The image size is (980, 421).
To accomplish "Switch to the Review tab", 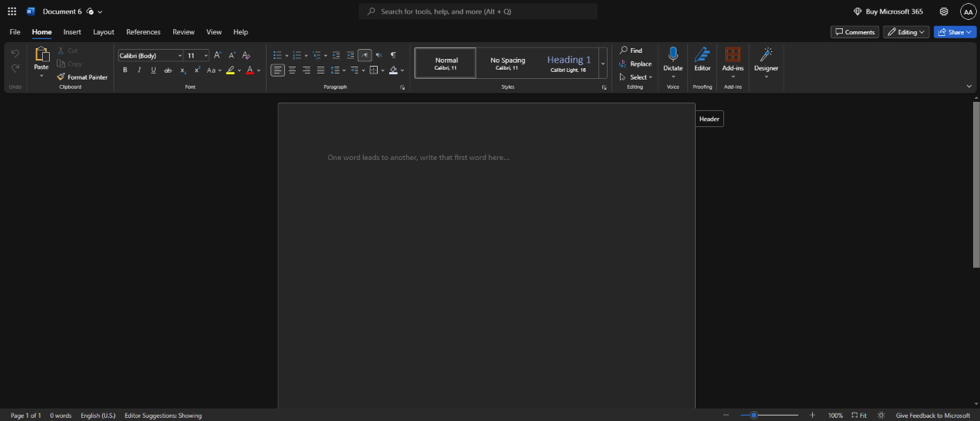I will (x=183, y=32).
